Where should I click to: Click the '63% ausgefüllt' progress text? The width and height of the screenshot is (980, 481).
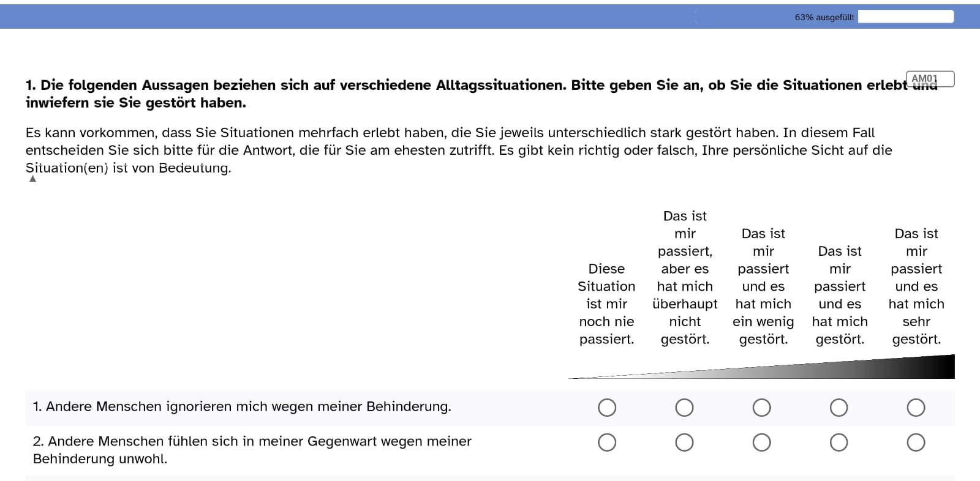pyautogui.click(x=824, y=17)
